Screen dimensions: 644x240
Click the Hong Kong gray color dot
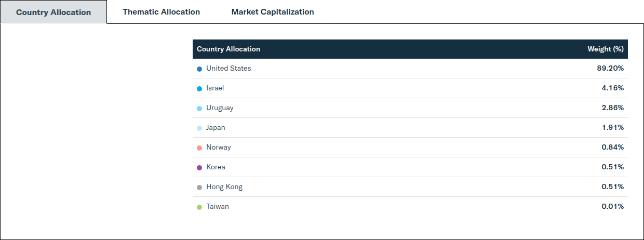click(199, 187)
